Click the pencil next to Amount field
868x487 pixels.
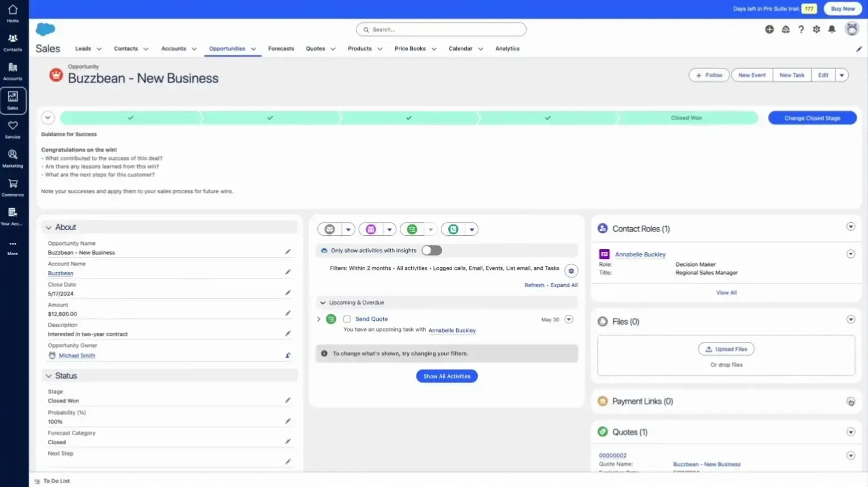[288, 313]
